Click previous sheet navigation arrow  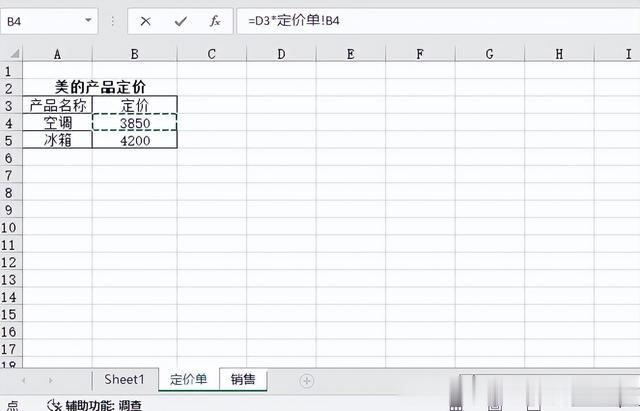(x=24, y=380)
